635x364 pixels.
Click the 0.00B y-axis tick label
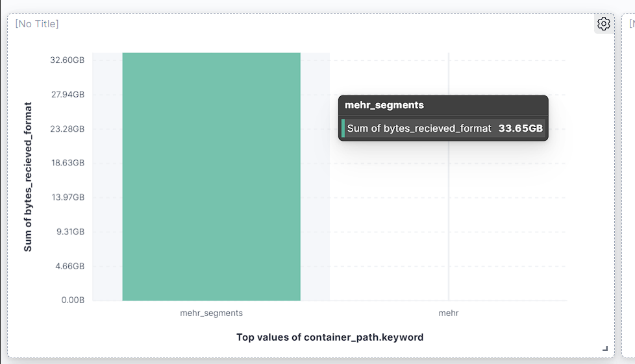[72, 300]
